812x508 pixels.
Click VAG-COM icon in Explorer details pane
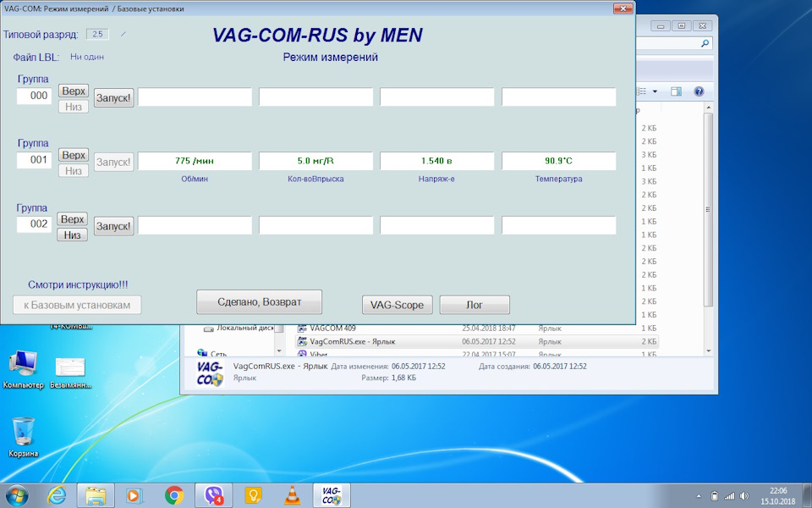tap(211, 375)
